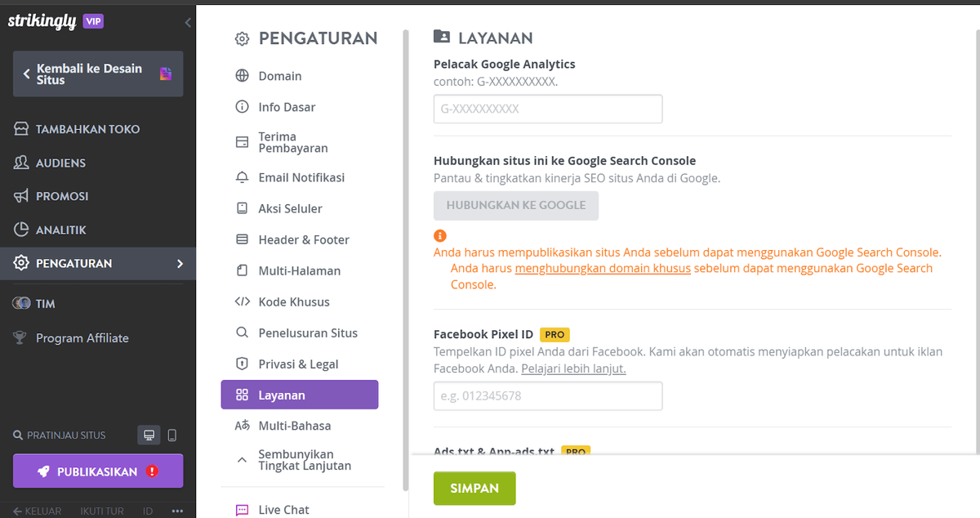Click Keluar to log out

coord(37,511)
